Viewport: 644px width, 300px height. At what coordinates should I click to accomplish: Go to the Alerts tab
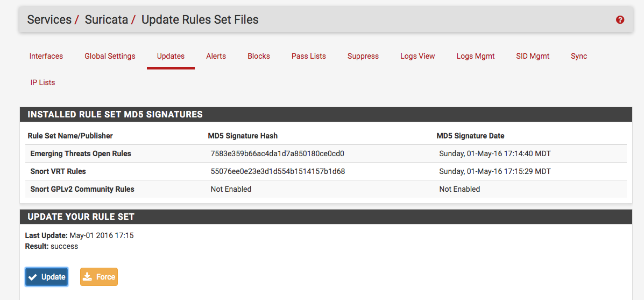coord(216,56)
